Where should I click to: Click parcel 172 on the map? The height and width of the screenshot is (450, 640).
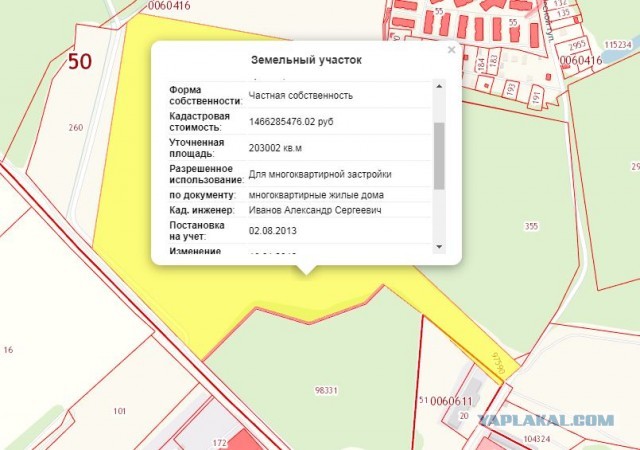coord(220,443)
